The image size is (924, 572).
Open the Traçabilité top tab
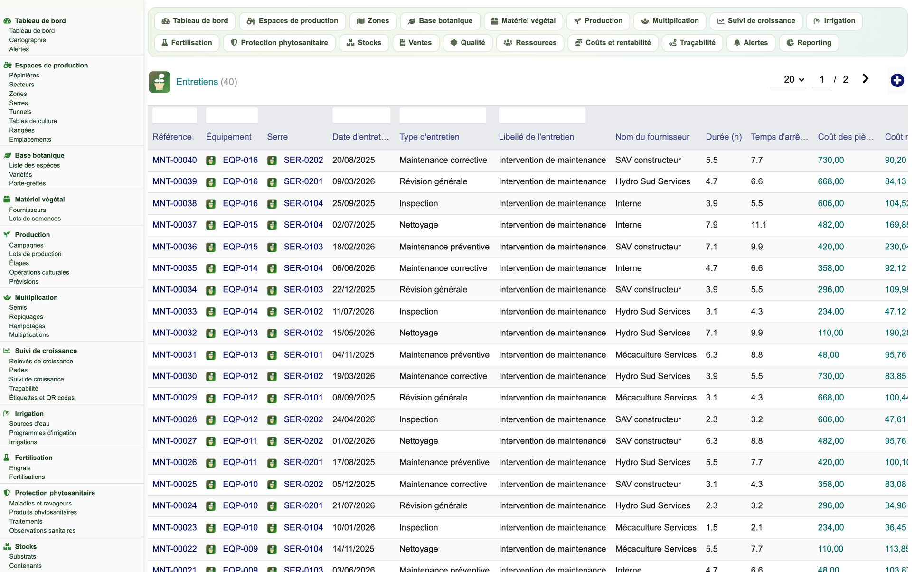[692, 43]
